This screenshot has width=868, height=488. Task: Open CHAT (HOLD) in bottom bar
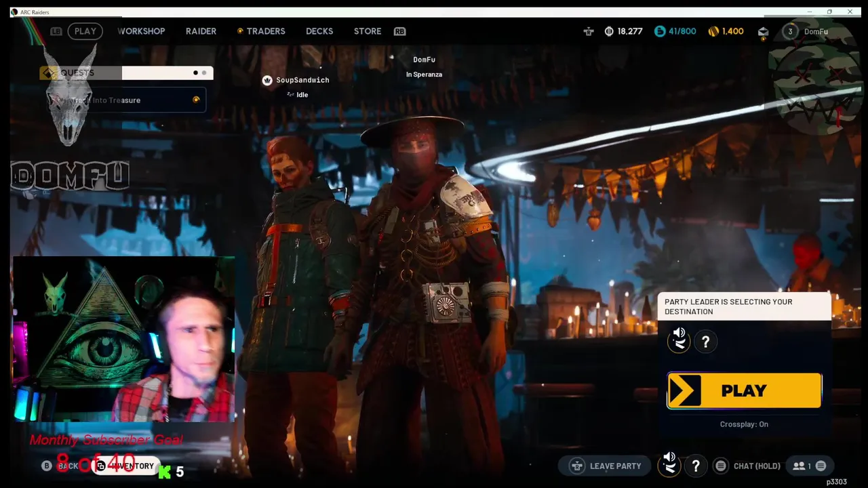click(x=757, y=466)
